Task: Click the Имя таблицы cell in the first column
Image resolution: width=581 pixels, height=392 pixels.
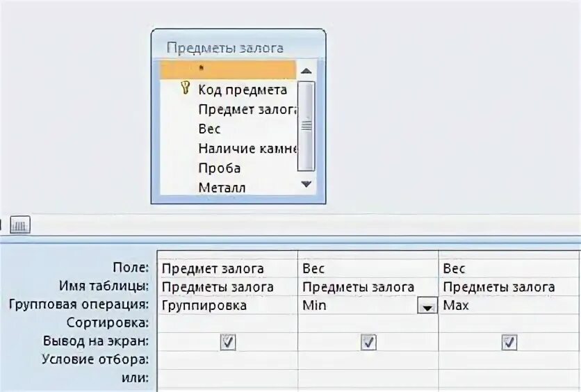Action: pos(227,287)
